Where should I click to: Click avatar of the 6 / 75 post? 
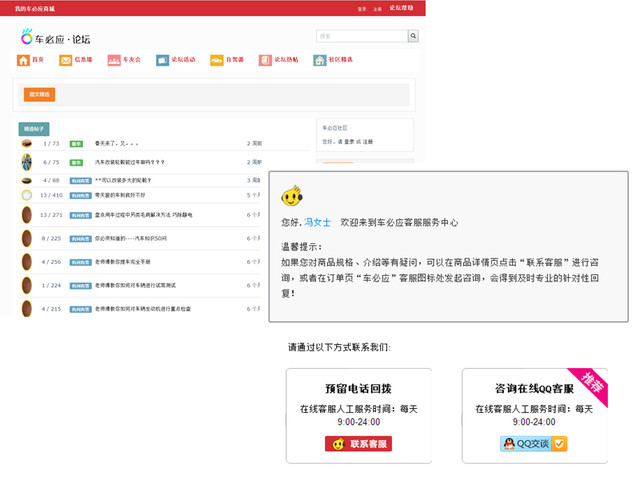(27, 162)
